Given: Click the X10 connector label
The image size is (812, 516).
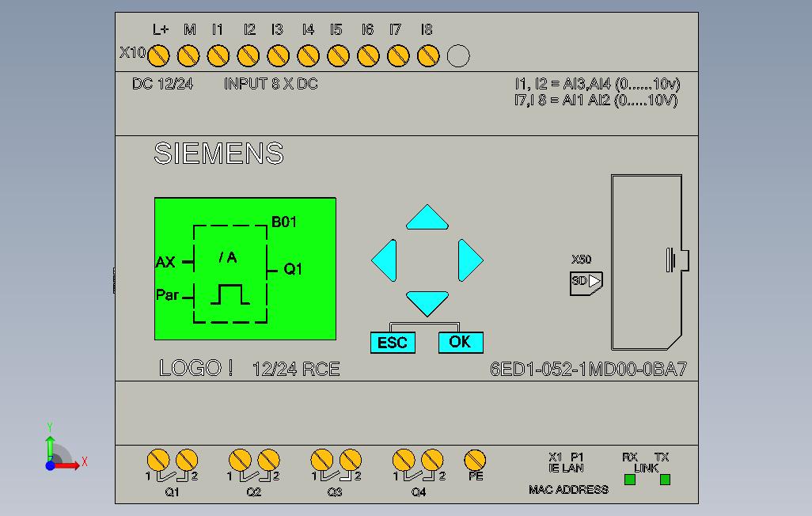Looking at the screenshot, I should pyautogui.click(x=133, y=52).
